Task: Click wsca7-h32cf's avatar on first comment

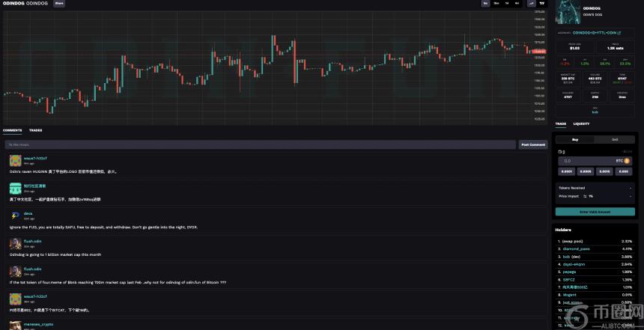Action: 15,160
